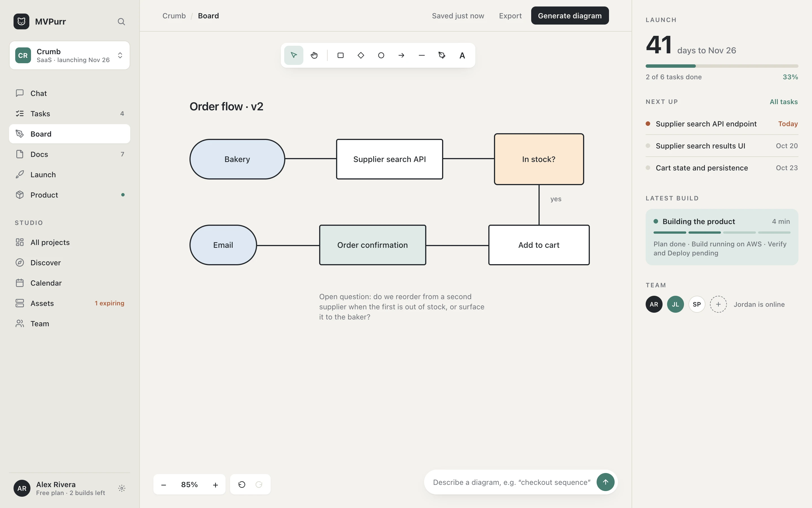Click the launch tasks progress bar

coord(722,66)
